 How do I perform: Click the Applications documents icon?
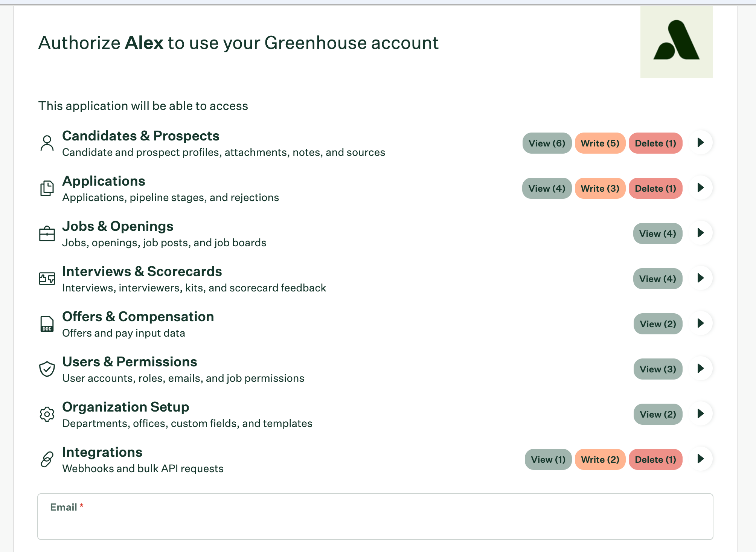(47, 188)
